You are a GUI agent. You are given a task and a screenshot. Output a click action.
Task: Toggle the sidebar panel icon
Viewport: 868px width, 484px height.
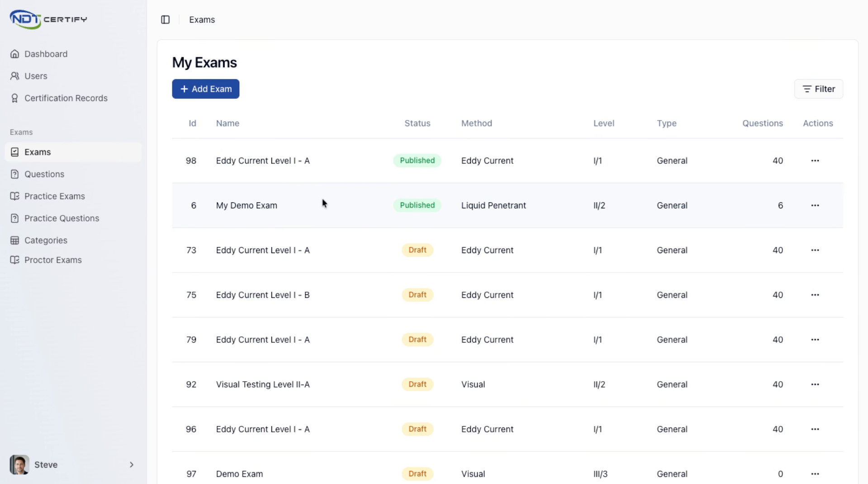click(x=165, y=19)
